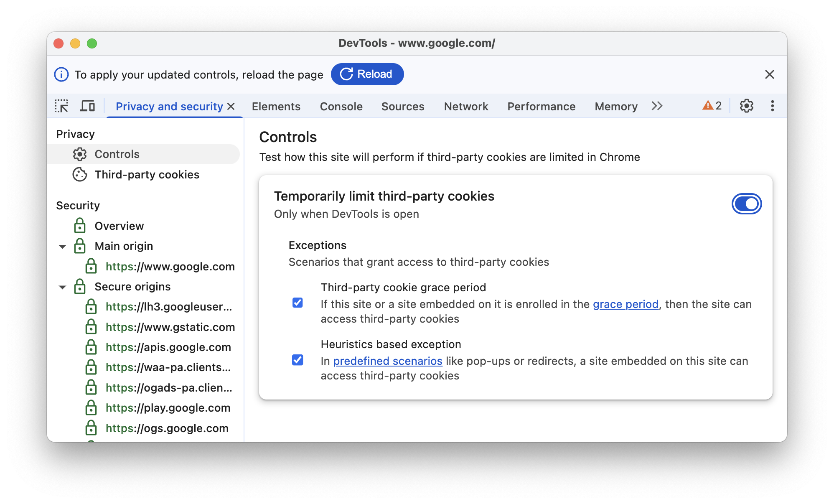This screenshot has width=834, height=504.
Task: Expand the Main origin tree item
Action: 64,245
